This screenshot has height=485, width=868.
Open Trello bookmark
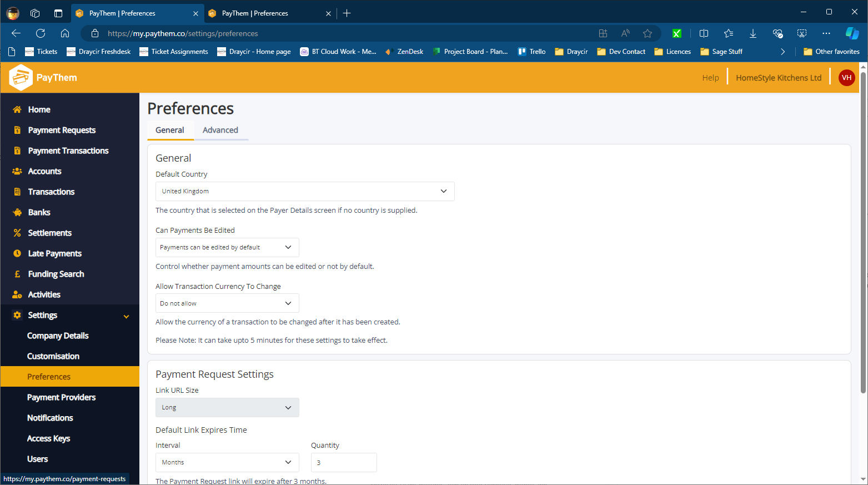click(x=532, y=52)
